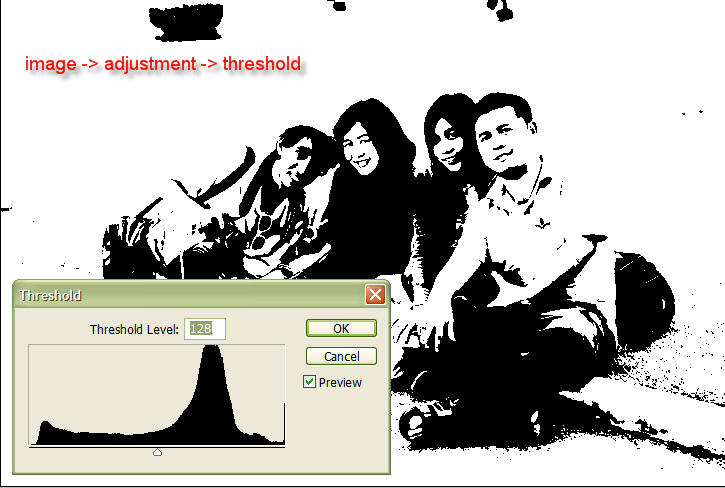
Task: Select the threshold slider triangle under histogram
Action: coord(157,452)
